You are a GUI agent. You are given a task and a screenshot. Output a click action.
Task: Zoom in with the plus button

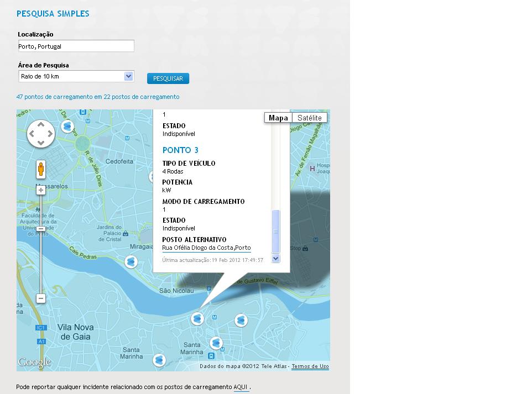click(x=41, y=190)
